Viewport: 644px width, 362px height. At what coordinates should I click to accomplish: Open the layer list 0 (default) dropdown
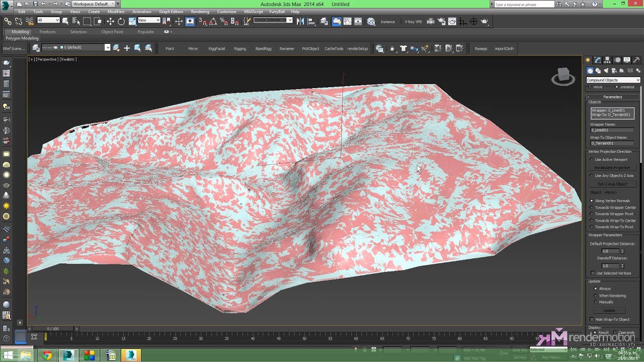pos(75,47)
